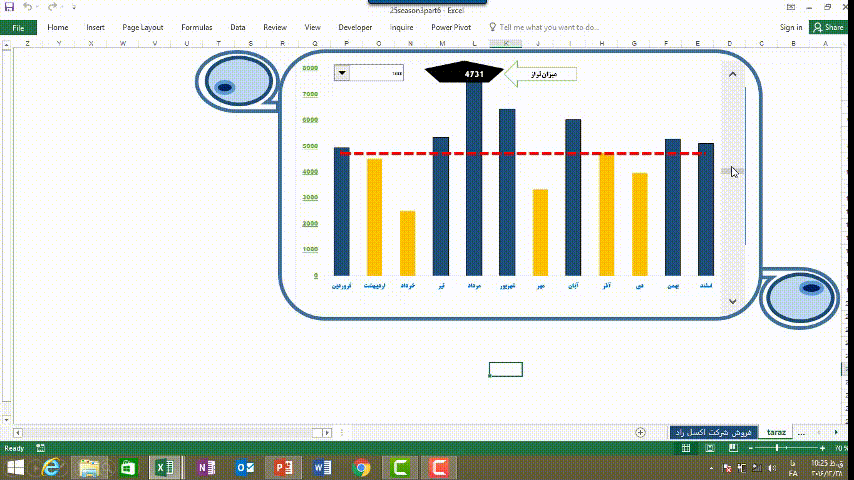Launch Google Chrome from the taskbar
Image resolution: width=854 pixels, height=480 pixels.
[x=361, y=467]
